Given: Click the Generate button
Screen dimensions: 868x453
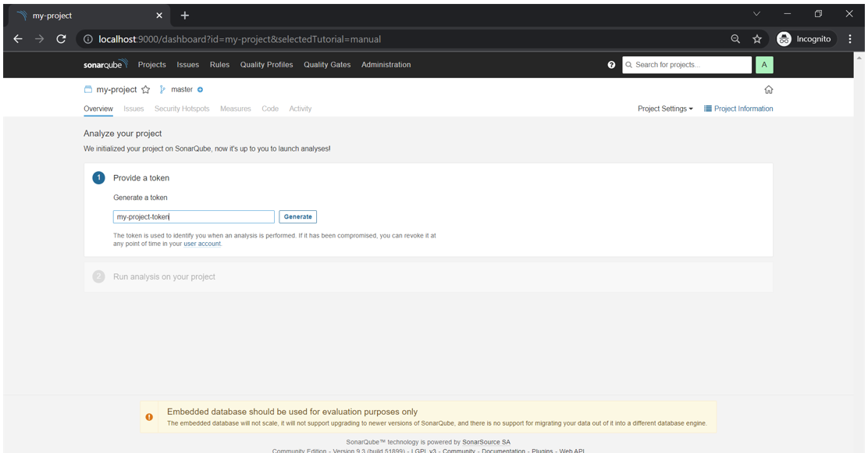Looking at the screenshot, I should point(298,216).
